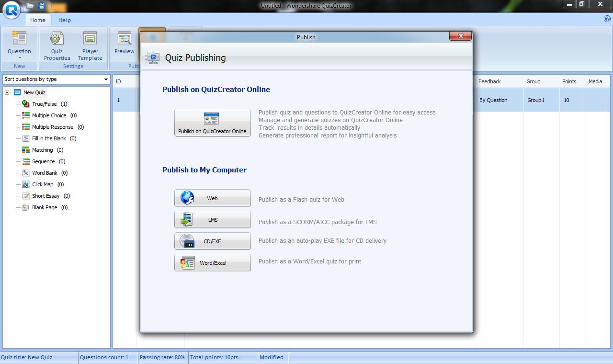Click the Preview ribbon button

(x=125, y=43)
